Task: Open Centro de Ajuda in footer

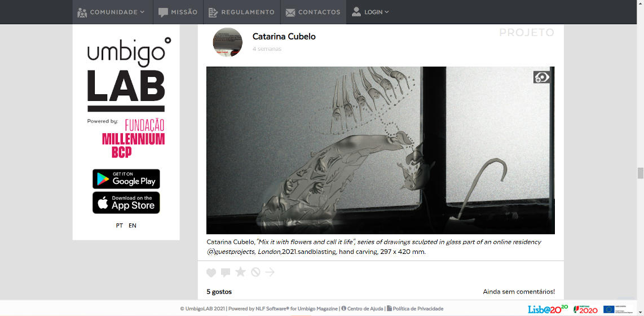Action: pyautogui.click(x=363, y=309)
